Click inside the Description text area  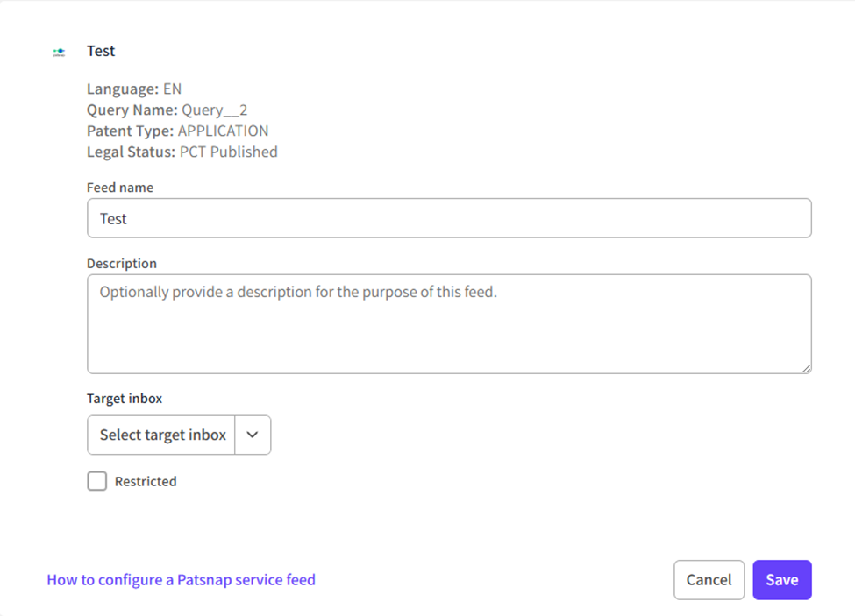click(449, 324)
